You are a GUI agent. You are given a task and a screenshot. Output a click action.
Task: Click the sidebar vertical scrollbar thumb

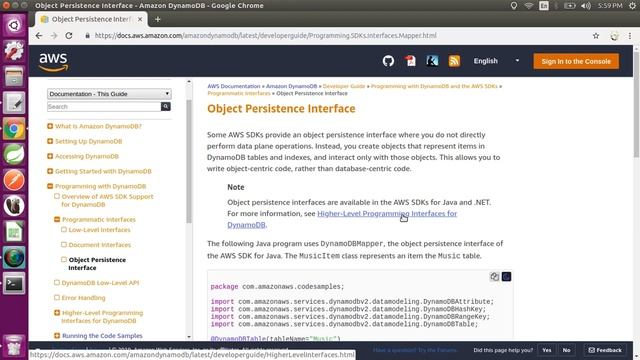click(189, 161)
